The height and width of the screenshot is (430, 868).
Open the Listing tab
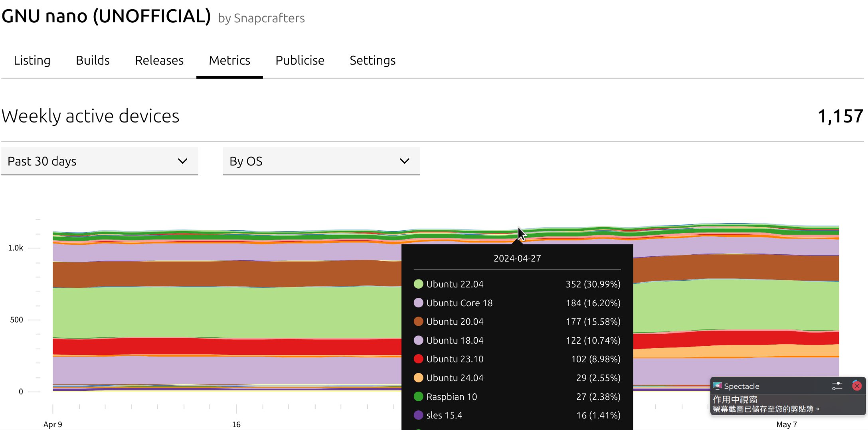tap(32, 60)
